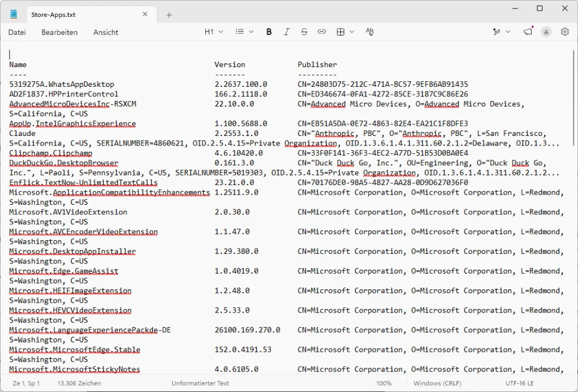
Task: Open a new tab with plus button
Action: pos(169,15)
